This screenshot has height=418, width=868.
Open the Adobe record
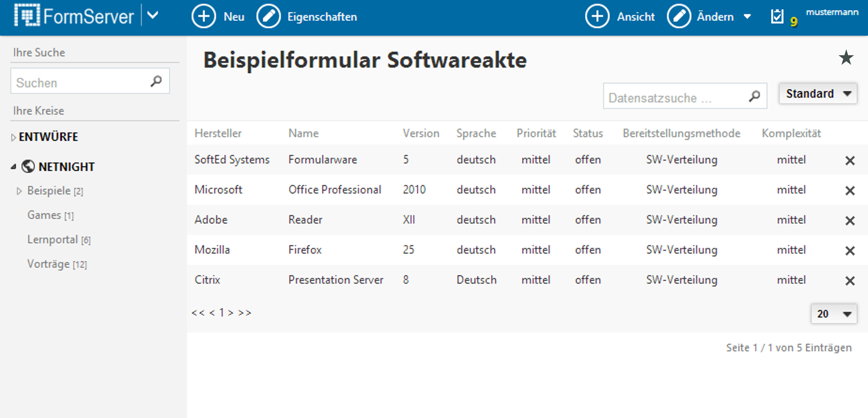(211, 220)
